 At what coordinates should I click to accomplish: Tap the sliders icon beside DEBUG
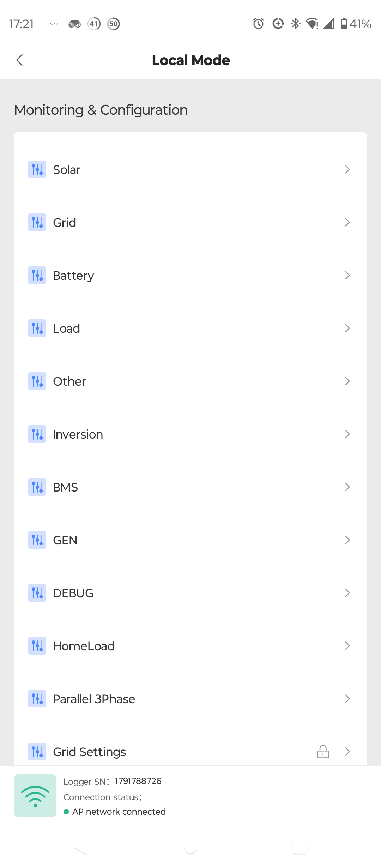coord(37,593)
